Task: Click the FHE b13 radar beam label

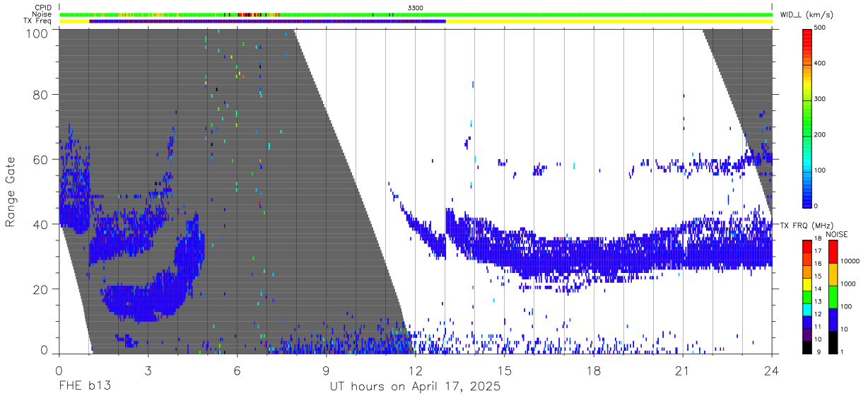Action: pyautogui.click(x=83, y=387)
